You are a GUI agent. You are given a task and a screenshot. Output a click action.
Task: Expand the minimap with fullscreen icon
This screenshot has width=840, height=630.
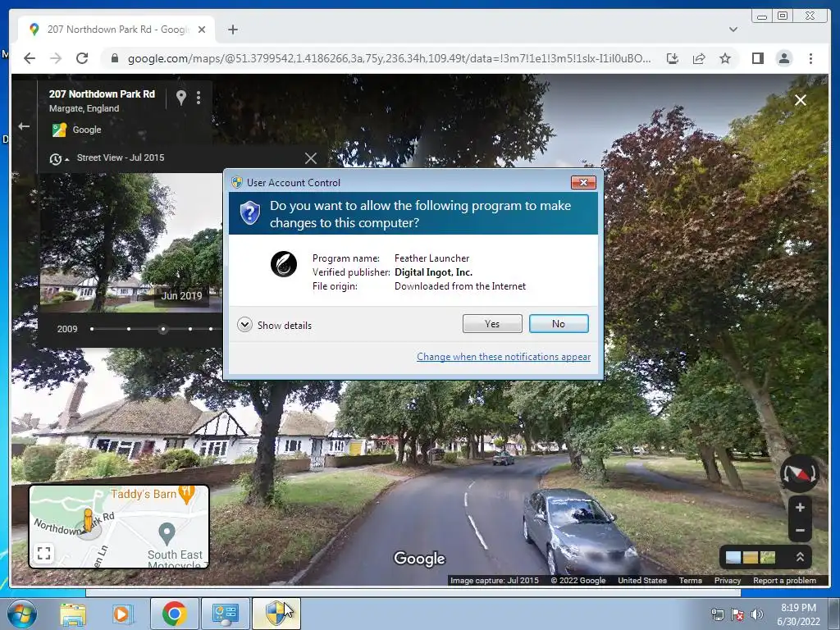[44, 553]
